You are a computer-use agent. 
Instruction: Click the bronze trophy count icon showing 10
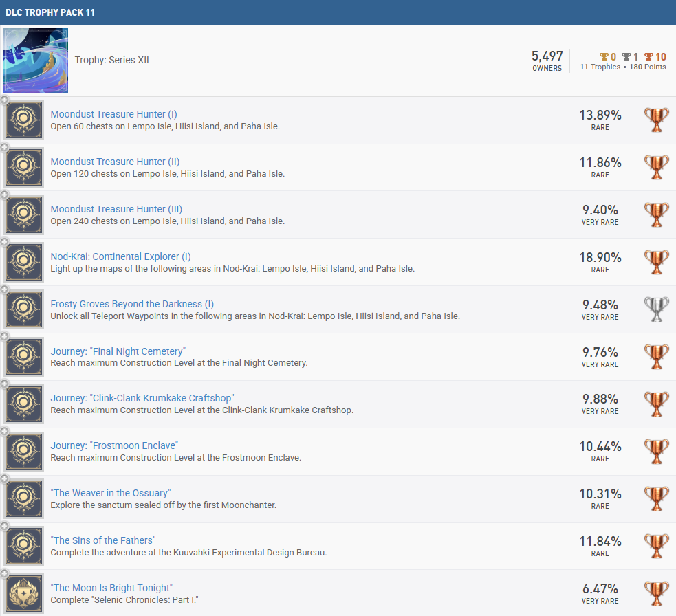pos(649,56)
